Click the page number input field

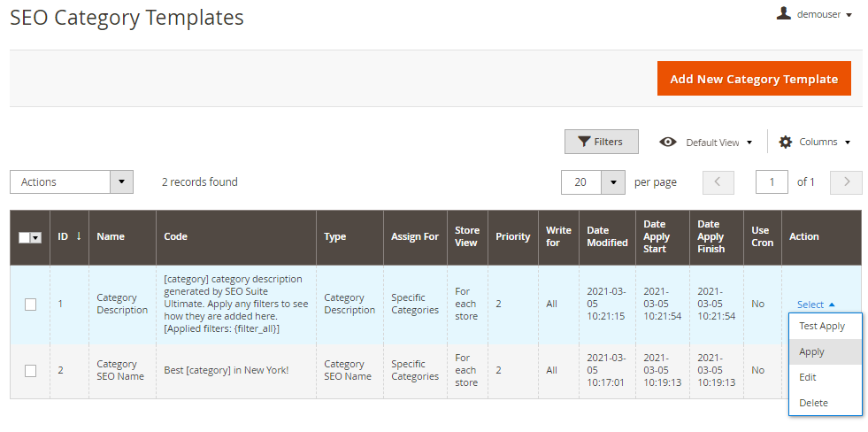[x=772, y=182]
